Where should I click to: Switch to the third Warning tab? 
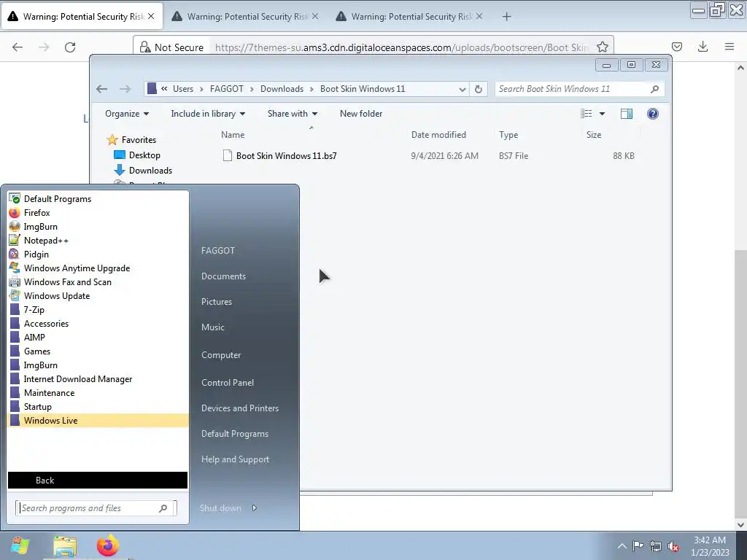pos(411,16)
